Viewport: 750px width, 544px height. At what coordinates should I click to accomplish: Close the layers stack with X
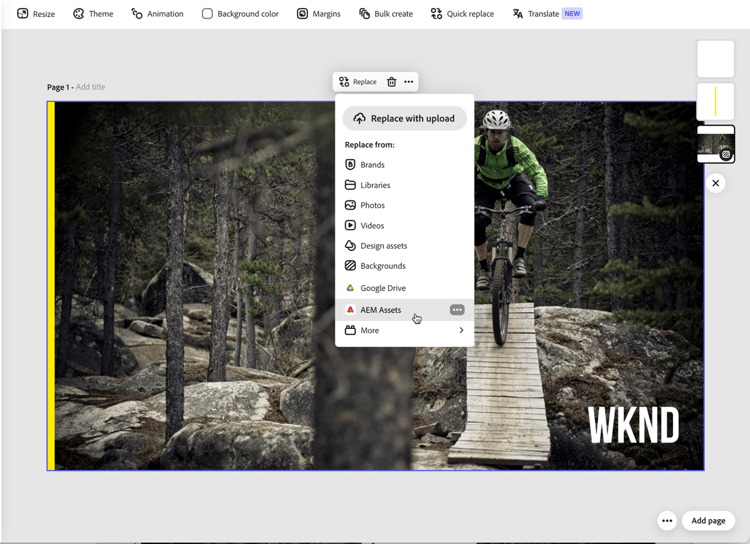716,183
